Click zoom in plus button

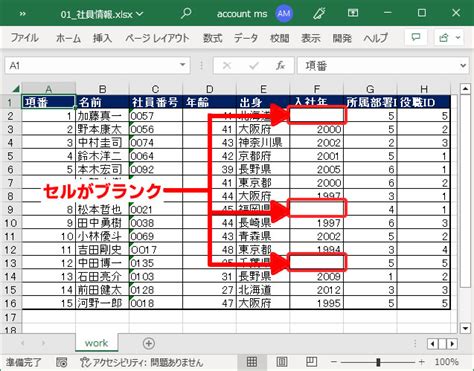(x=422, y=362)
